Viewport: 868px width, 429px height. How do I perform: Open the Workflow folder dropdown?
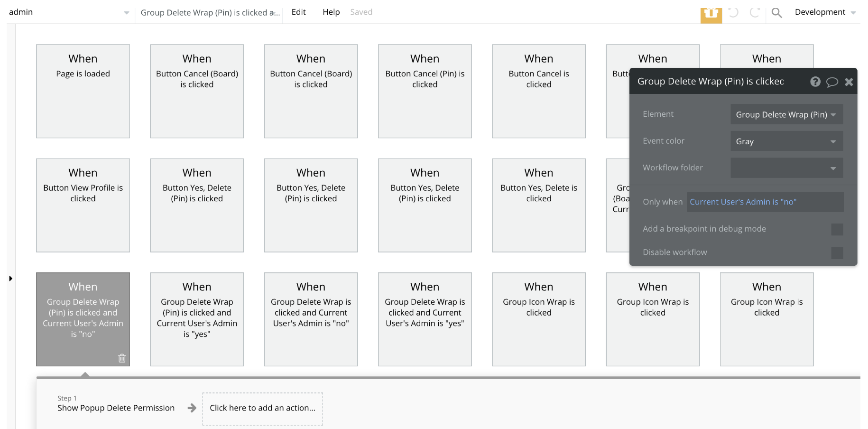(786, 168)
